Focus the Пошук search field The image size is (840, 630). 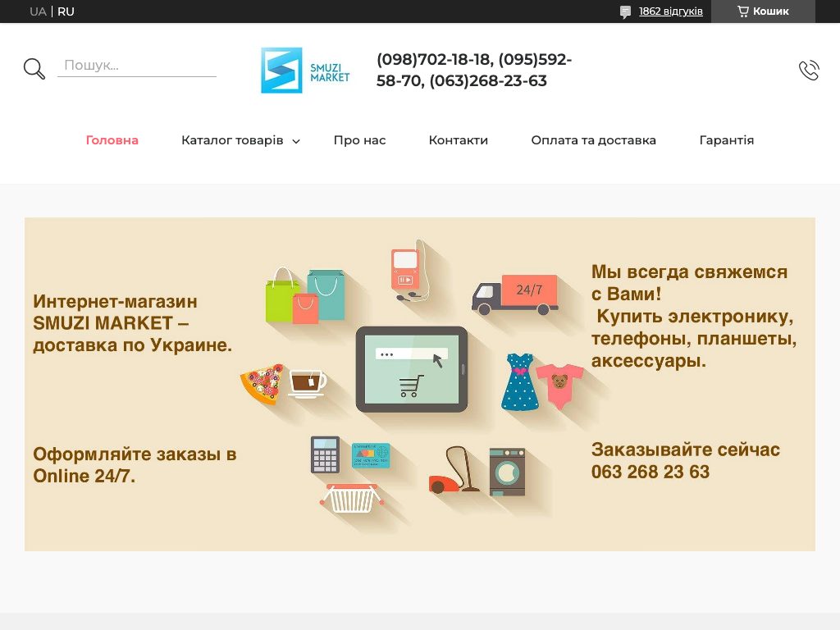(137, 66)
